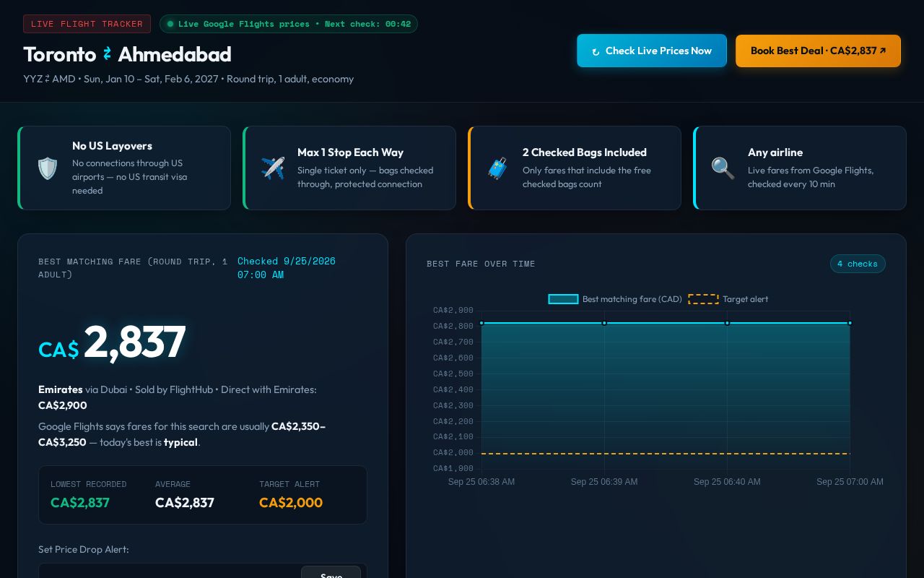Click the orange dashed target alert line

[x=666, y=454]
